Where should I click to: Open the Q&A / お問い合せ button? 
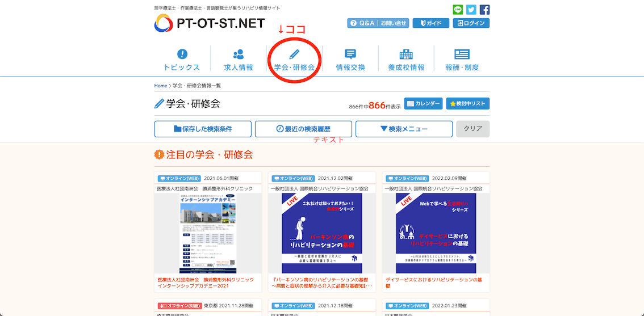click(x=378, y=23)
